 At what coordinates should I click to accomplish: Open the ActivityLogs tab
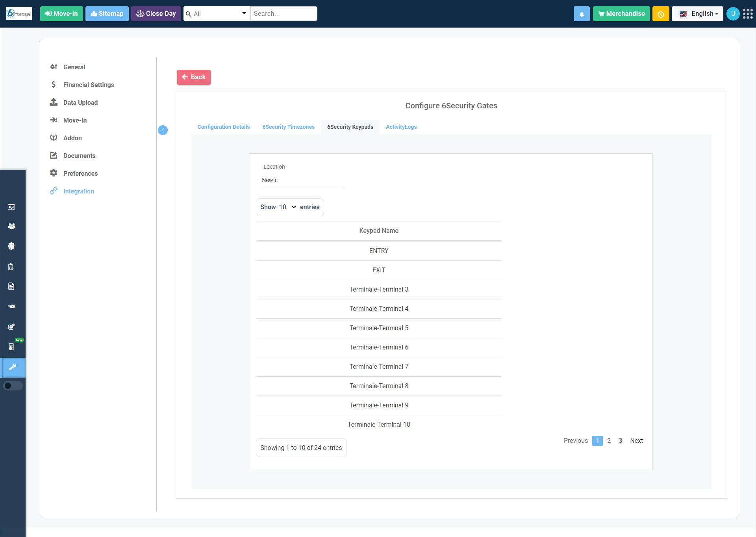401,127
